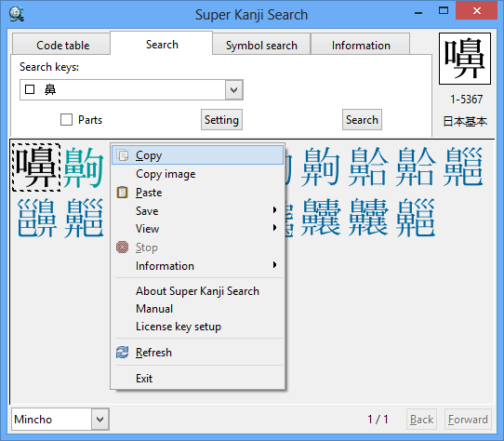Choose Copy from the context menu

tap(197, 155)
